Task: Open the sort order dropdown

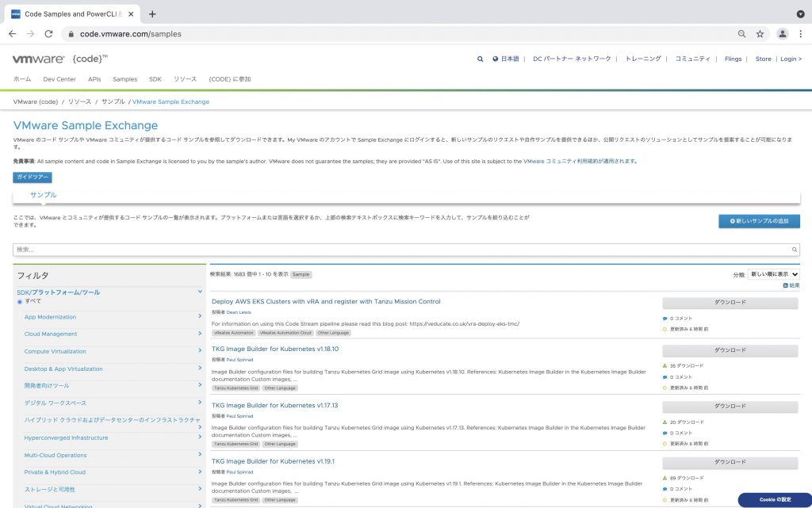Action: 773,274
